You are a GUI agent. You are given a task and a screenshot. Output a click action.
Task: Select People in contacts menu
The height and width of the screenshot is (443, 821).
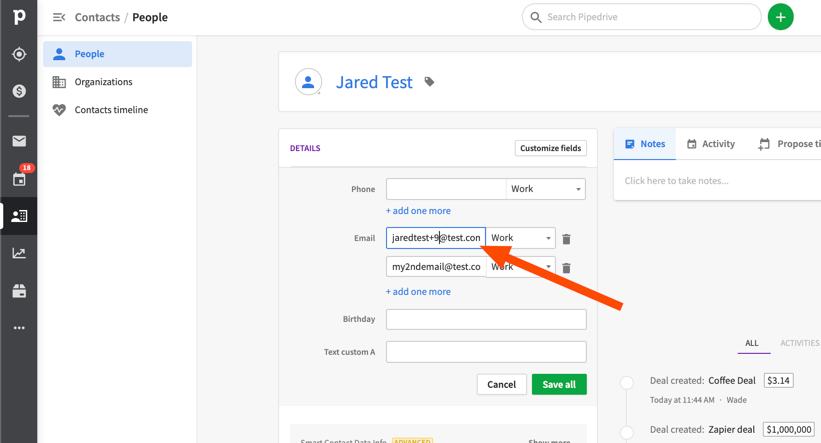[117, 54]
